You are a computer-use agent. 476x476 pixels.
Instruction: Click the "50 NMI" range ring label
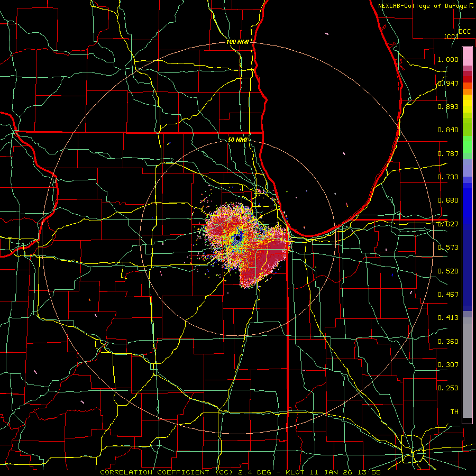(237, 140)
